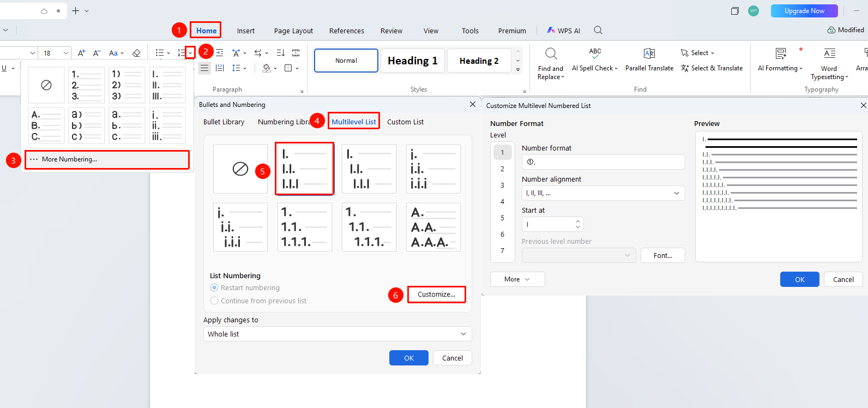The height and width of the screenshot is (408, 868).
Task: Click the Clear Formatting eraser icon
Action: click(x=136, y=53)
